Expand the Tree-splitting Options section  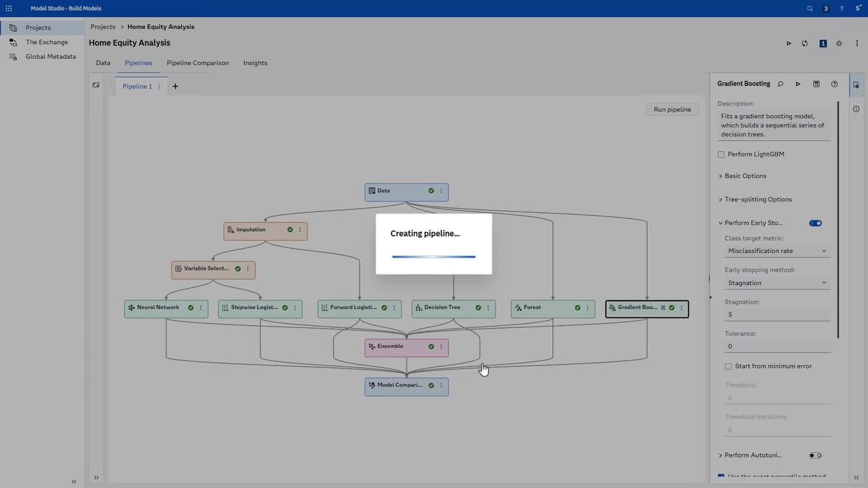[x=757, y=199]
